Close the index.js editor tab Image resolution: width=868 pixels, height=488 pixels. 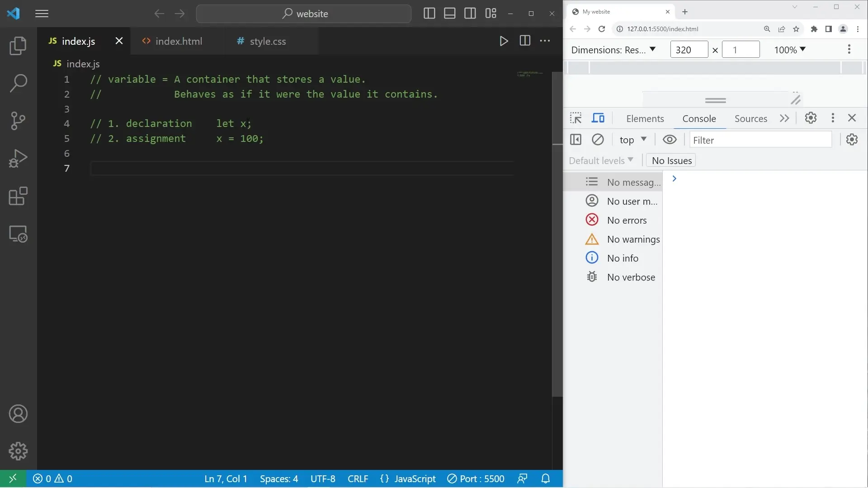click(x=119, y=41)
